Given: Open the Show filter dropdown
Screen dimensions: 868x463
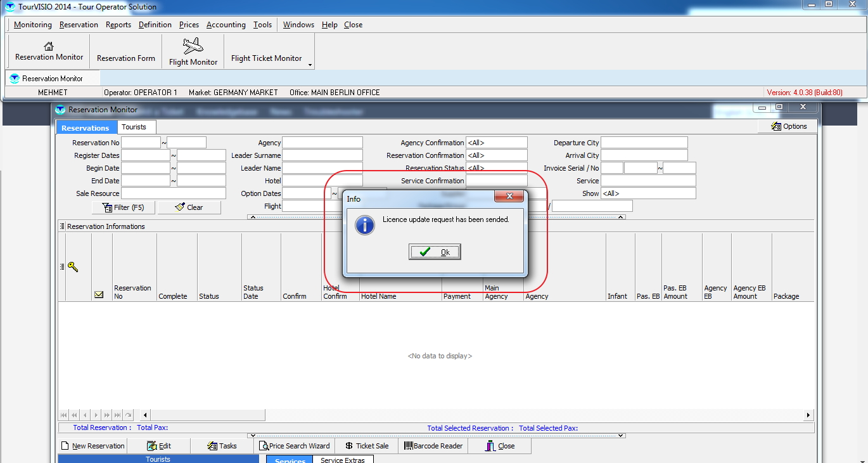Looking at the screenshot, I should [648, 193].
